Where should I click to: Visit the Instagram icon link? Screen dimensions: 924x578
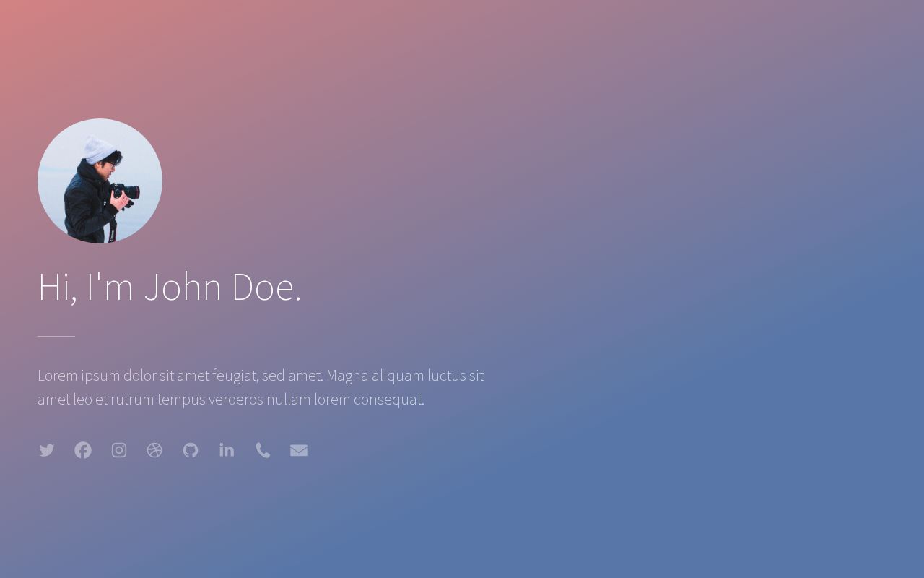coord(119,451)
